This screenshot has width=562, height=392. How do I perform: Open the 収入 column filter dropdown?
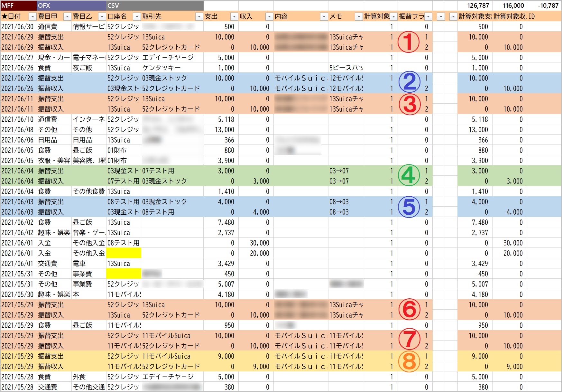point(269,16)
